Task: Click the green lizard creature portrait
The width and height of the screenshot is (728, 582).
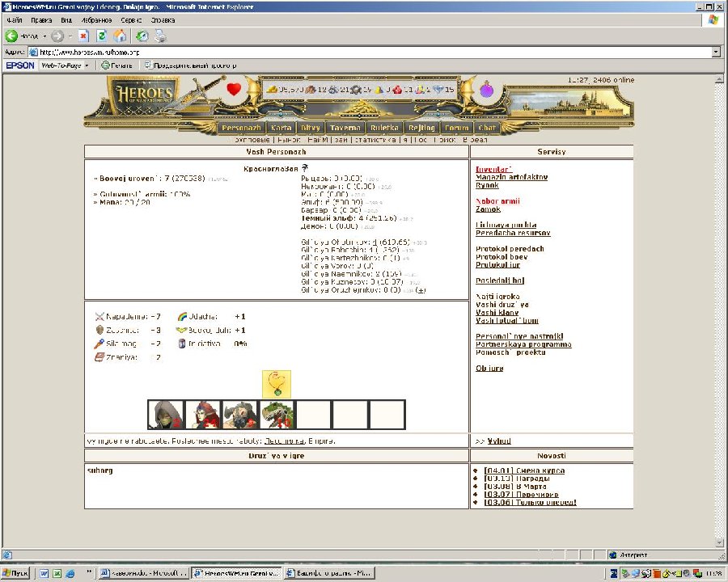Action: coord(276,415)
